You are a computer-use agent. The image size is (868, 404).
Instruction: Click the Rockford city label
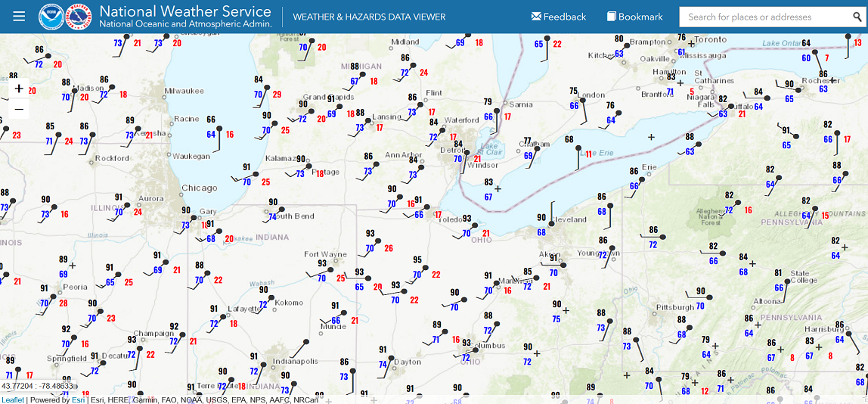tap(112, 158)
